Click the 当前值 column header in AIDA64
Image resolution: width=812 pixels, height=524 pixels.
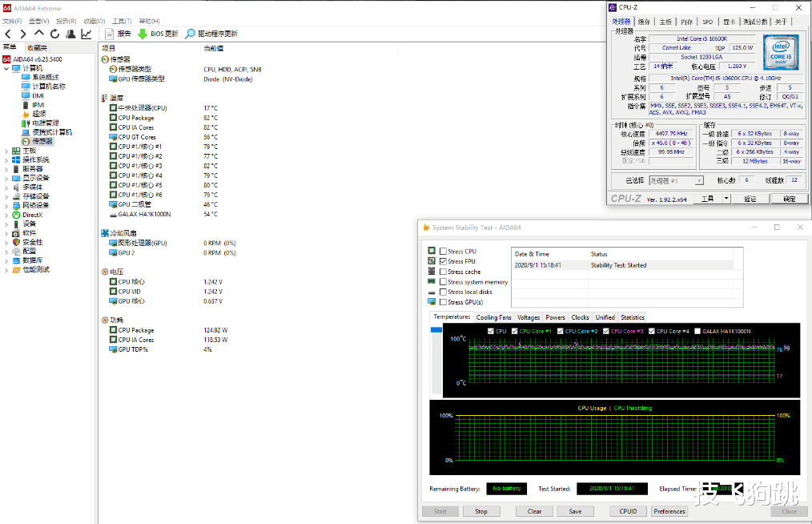point(299,48)
